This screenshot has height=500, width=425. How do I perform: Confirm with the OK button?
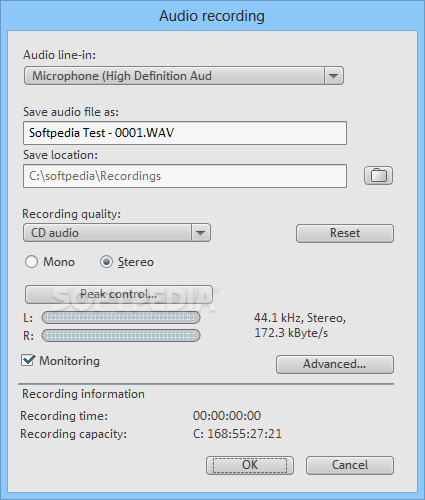pos(250,465)
